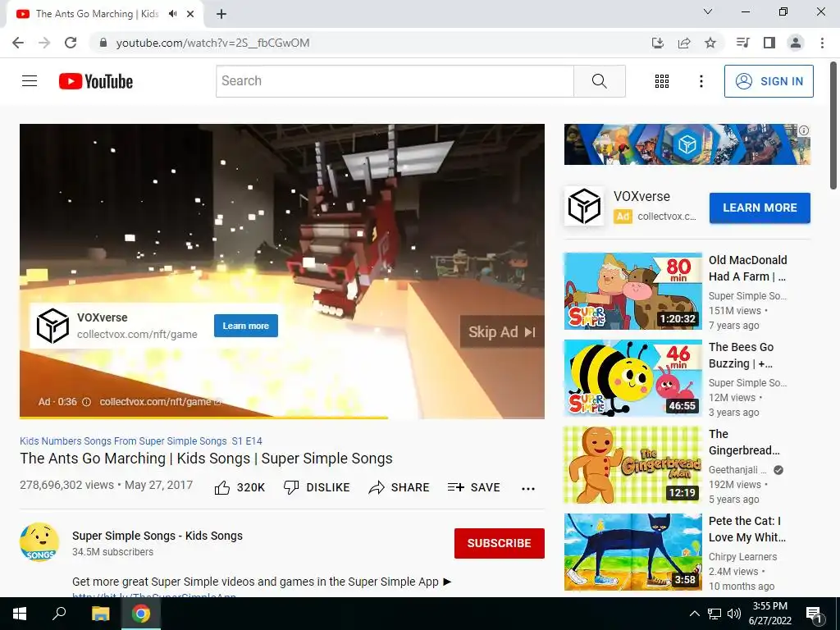Screen dimensions: 840x630
Task: Open Windows taskbar search
Action: coord(59,614)
